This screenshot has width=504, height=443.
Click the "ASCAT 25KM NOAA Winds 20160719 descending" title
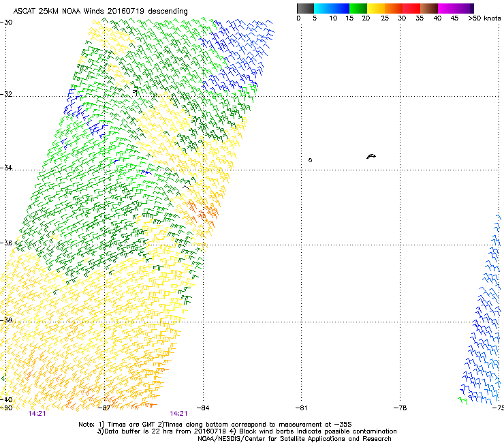click(100, 11)
